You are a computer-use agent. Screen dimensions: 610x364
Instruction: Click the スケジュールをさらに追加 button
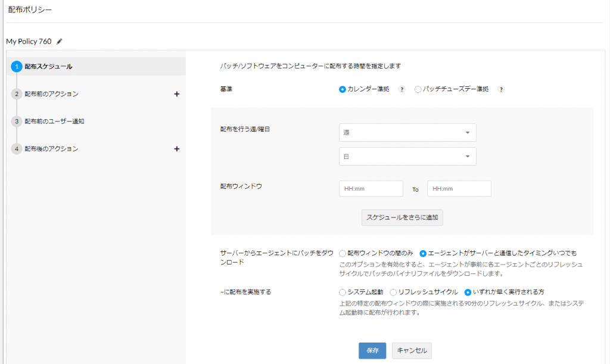pyautogui.click(x=402, y=217)
